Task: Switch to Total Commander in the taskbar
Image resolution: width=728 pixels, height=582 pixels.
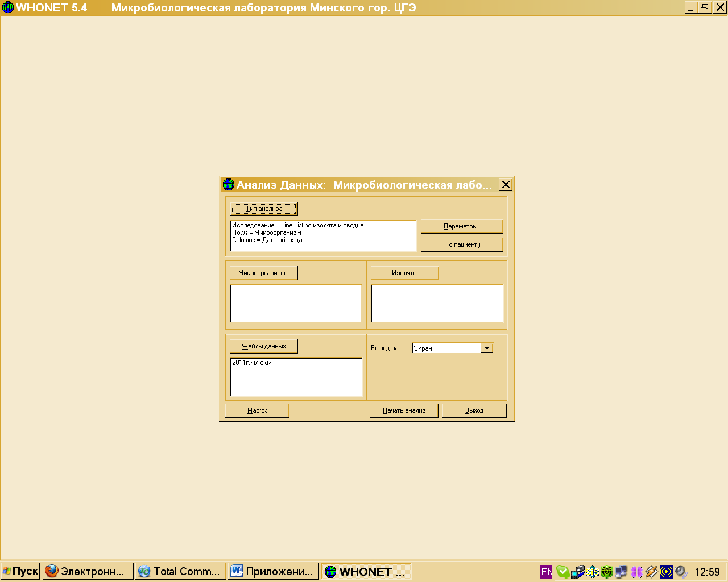Action: coord(180,571)
